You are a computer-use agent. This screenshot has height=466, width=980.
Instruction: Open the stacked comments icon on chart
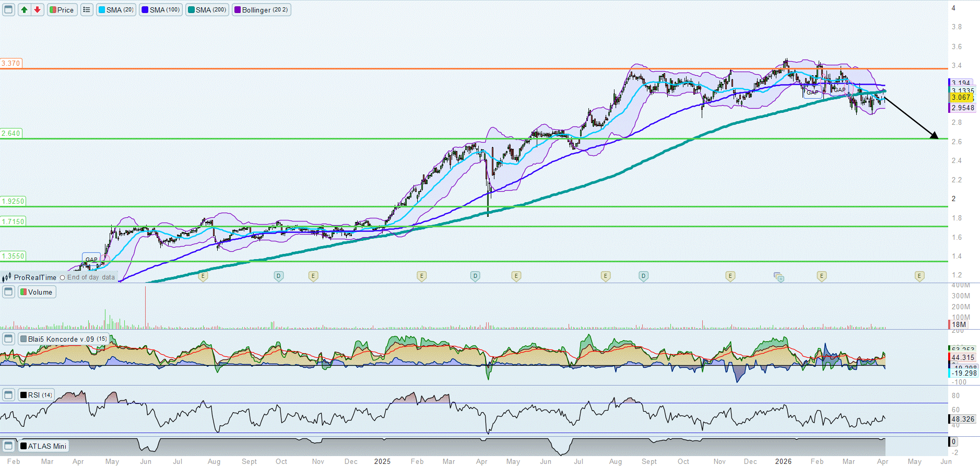778,277
